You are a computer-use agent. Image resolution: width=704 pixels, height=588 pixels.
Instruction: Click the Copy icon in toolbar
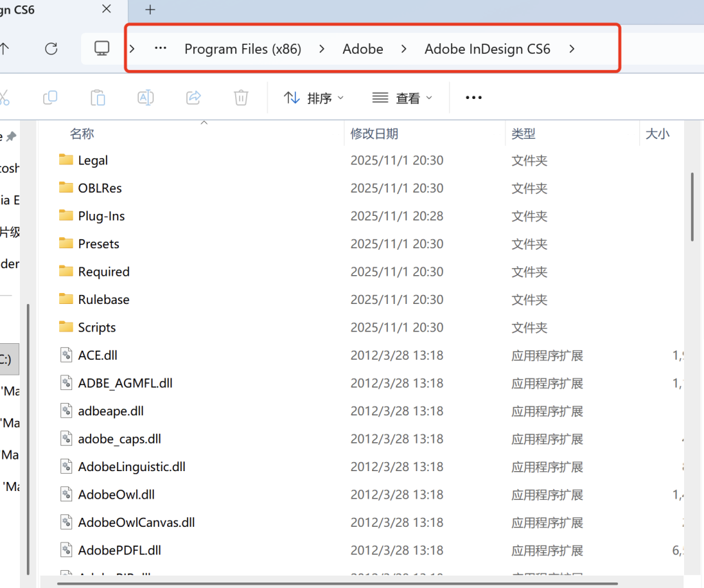tap(50, 98)
